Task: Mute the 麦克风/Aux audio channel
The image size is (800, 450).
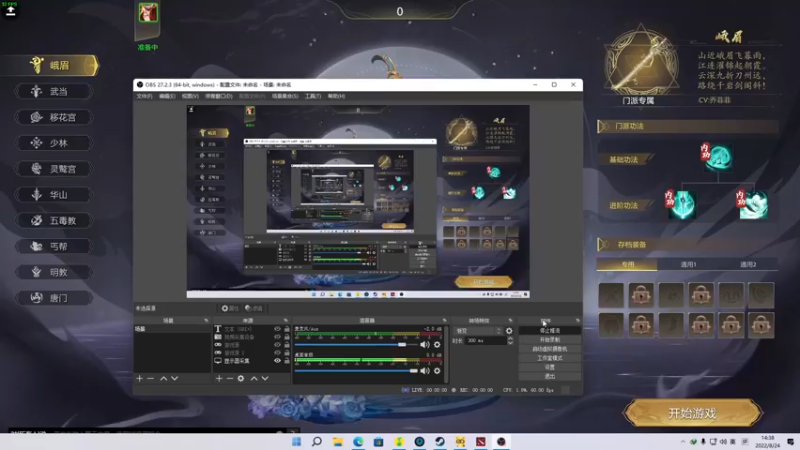Action: coord(424,345)
